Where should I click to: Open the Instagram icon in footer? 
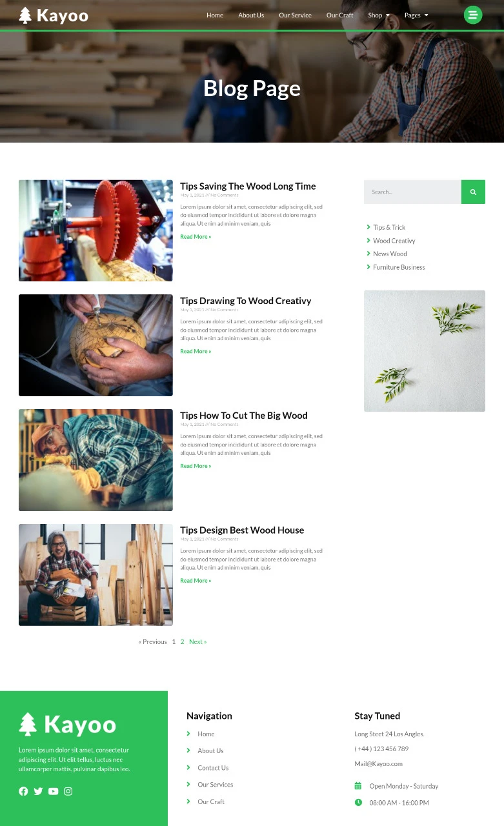pyautogui.click(x=68, y=791)
